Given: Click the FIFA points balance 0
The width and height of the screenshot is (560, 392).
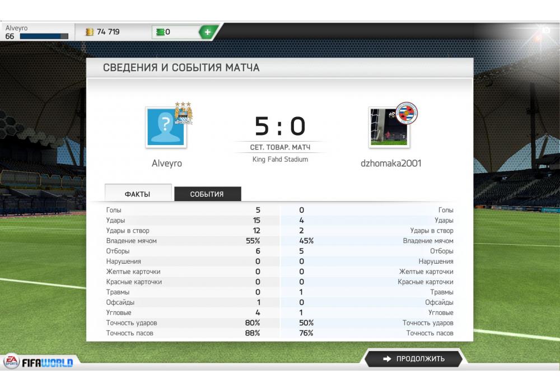Looking at the screenshot, I should coord(168,32).
